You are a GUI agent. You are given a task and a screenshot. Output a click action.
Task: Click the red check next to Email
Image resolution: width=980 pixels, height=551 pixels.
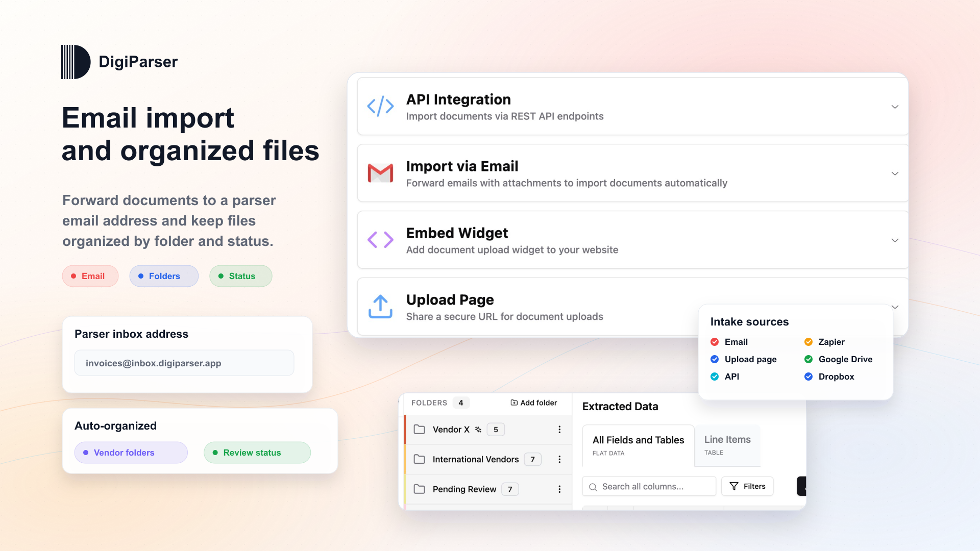(715, 342)
